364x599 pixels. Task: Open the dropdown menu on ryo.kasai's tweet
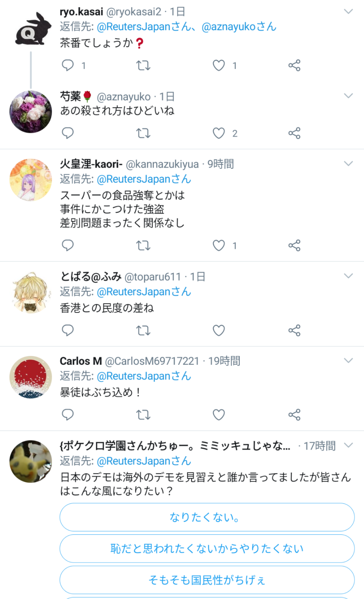[348, 12]
